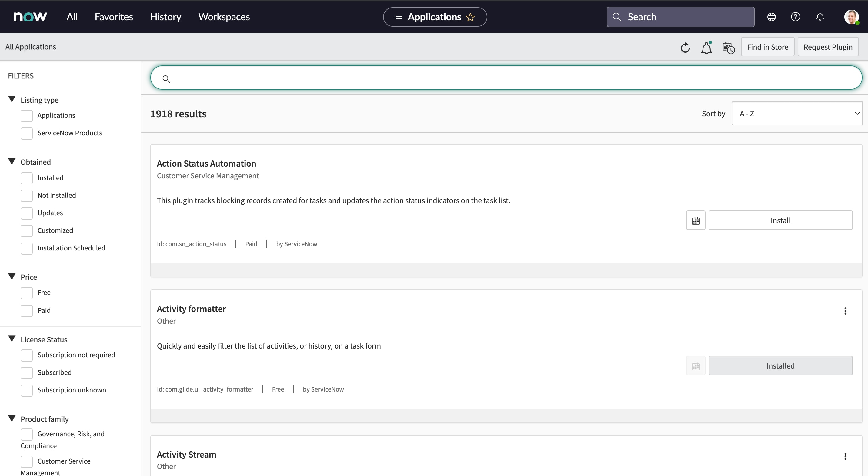Open the Workspaces menu

(224, 17)
